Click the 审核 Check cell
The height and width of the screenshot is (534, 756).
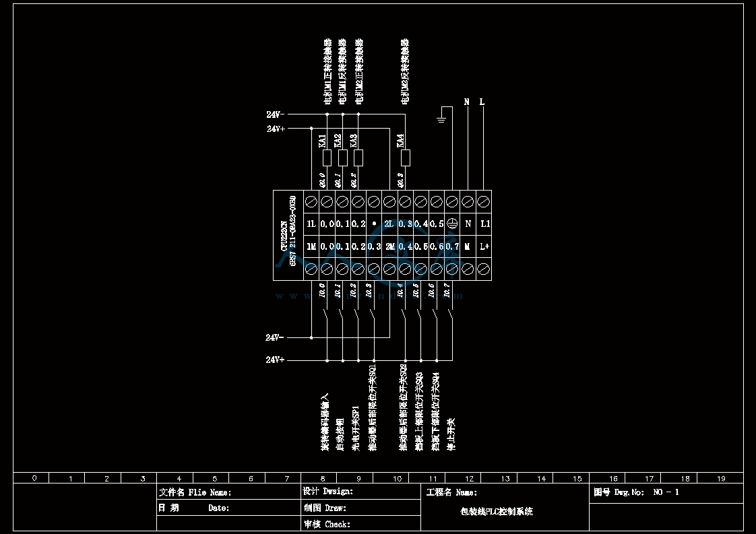(360, 524)
